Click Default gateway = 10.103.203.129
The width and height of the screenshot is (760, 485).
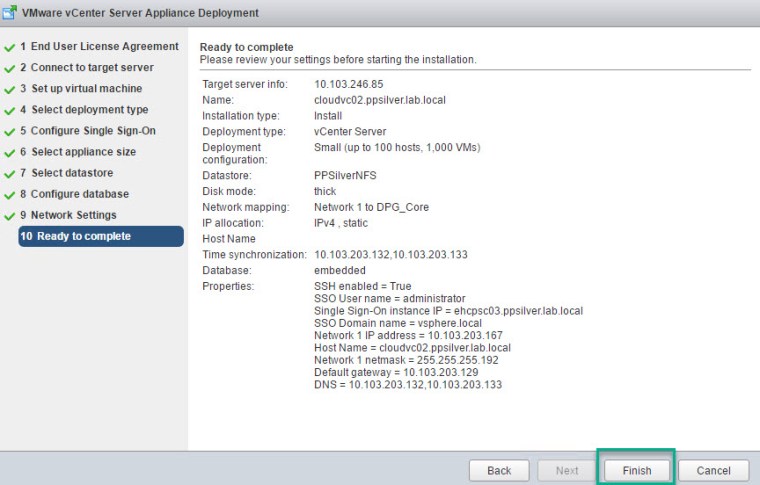(x=396, y=373)
